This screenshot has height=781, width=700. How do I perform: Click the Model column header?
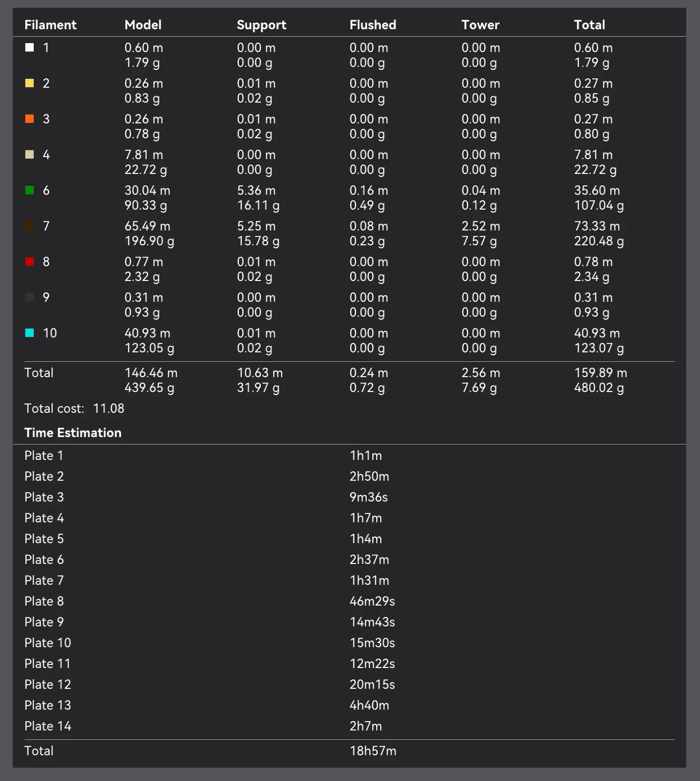coord(143,25)
